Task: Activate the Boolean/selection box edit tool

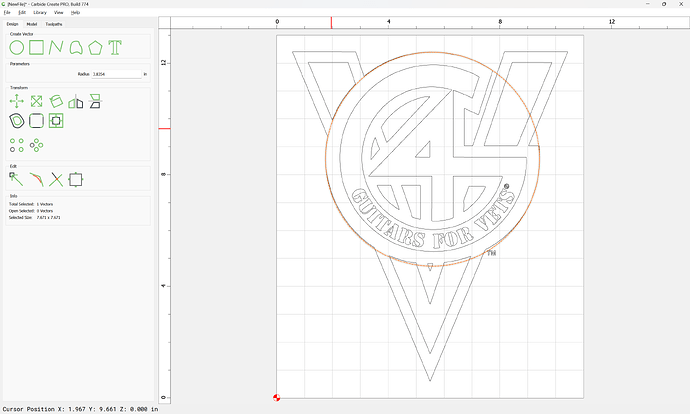Action: click(76, 180)
